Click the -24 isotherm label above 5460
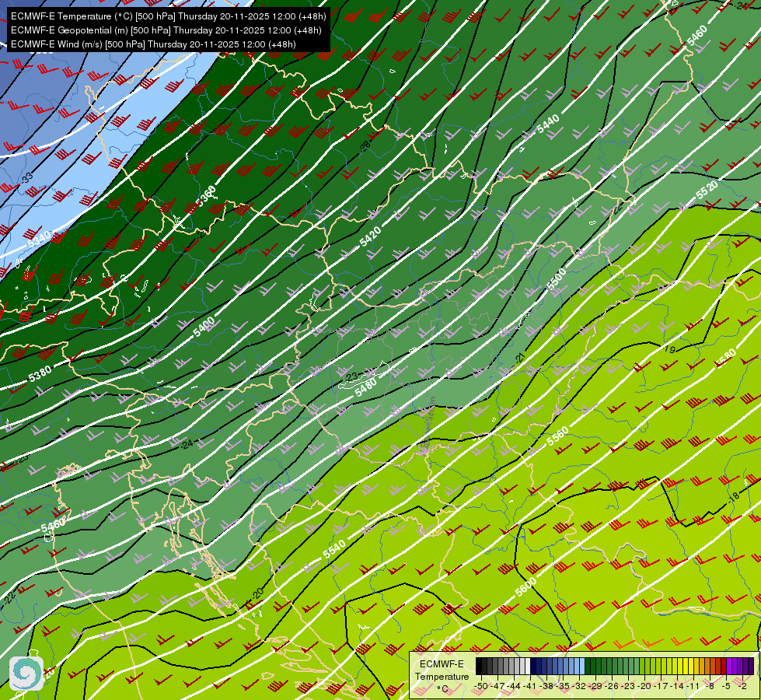761x700 pixels. [187, 443]
